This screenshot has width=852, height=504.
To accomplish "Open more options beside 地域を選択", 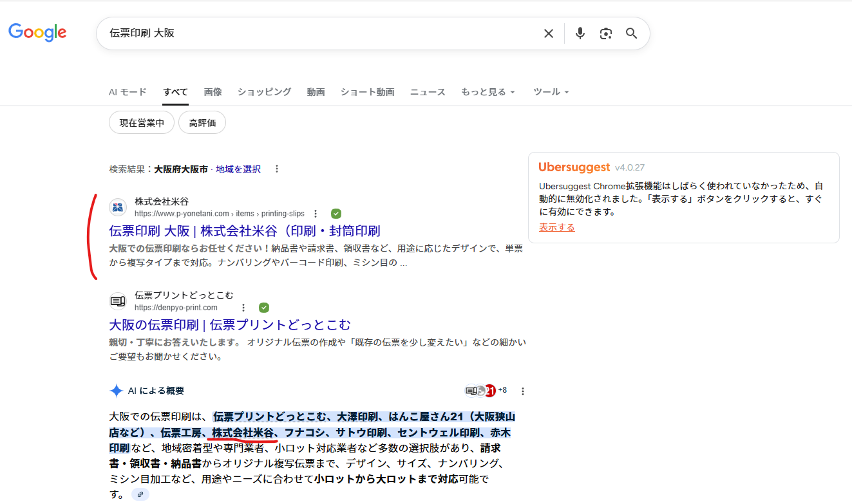I will pos(277,169).
